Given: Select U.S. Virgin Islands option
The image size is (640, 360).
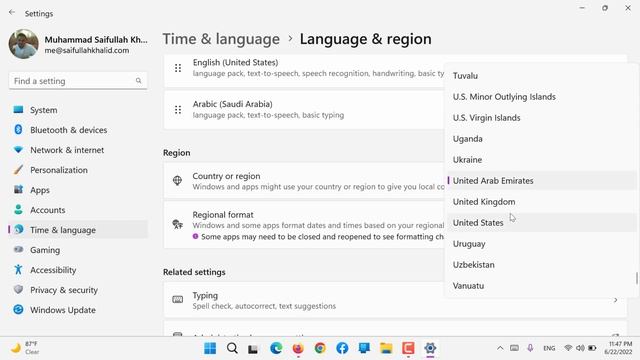Looking at the screenshot, I should point(542,118).
